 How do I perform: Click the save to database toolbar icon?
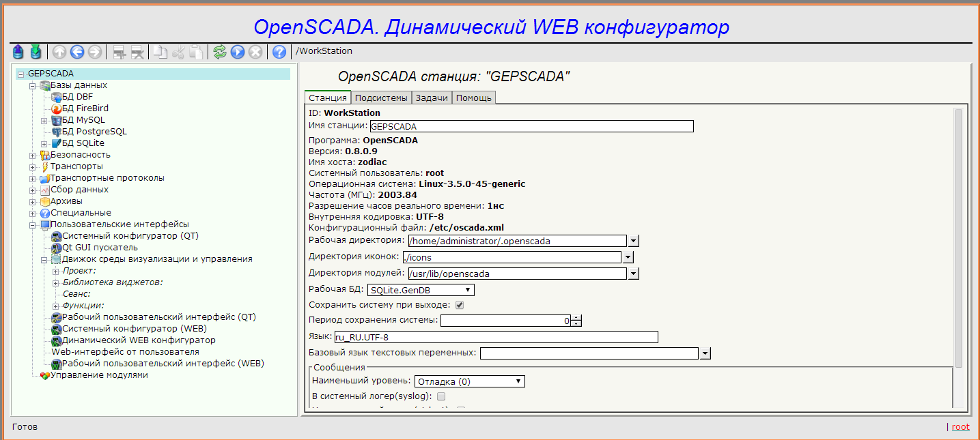36,51
